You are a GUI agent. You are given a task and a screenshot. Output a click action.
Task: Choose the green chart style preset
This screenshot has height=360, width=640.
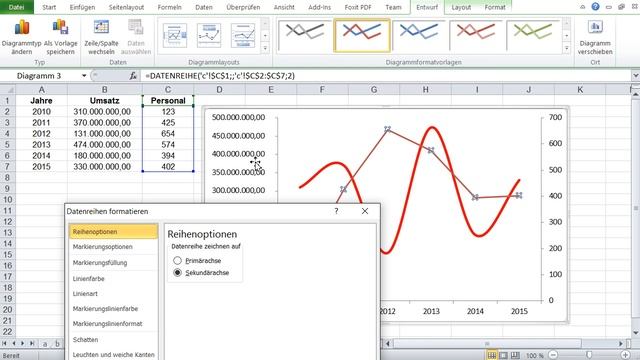[533, 36]
